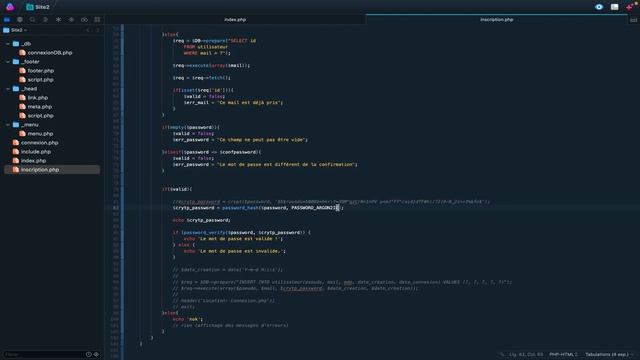Viewport: 640px width, 360px height.
Task: Click the Site2 project title icon
Action: [30, 7]
